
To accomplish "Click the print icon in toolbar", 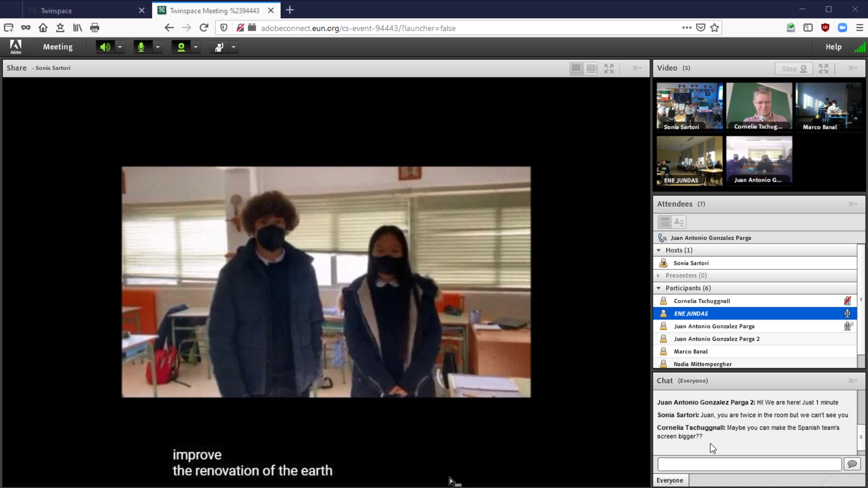I will click(x=94, y=28).
